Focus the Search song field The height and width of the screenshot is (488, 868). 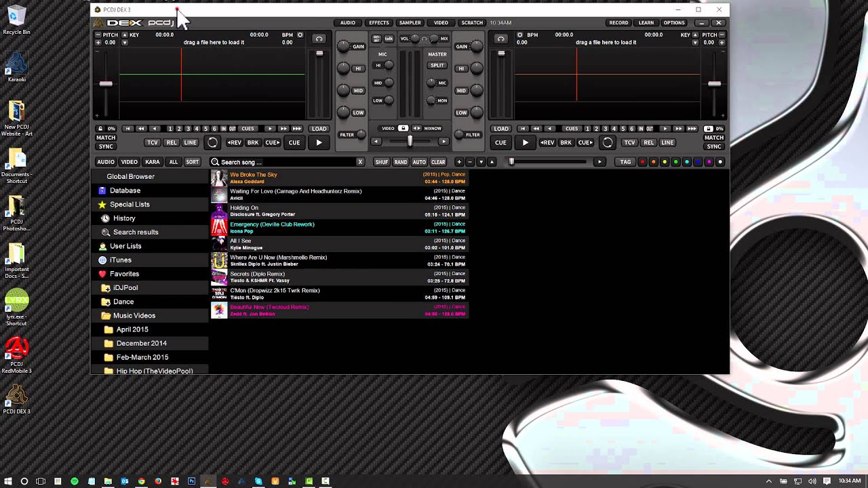click(288, 162)
